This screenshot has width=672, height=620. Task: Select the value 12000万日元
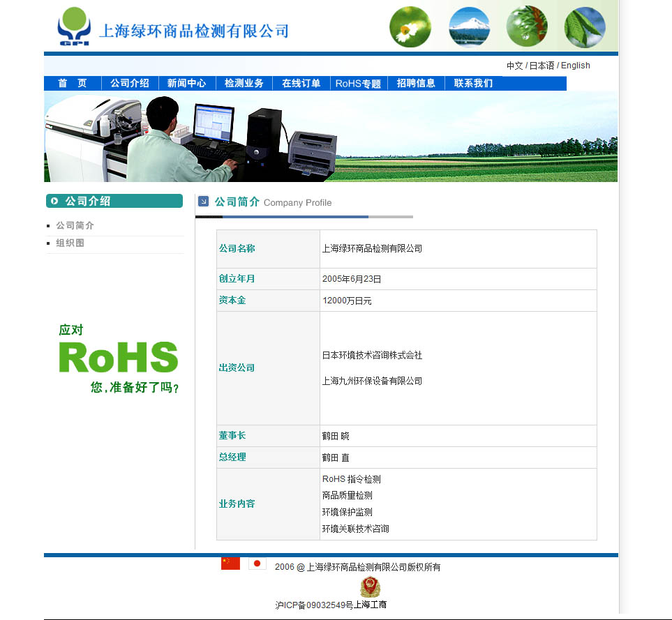(x=347, y=301)
